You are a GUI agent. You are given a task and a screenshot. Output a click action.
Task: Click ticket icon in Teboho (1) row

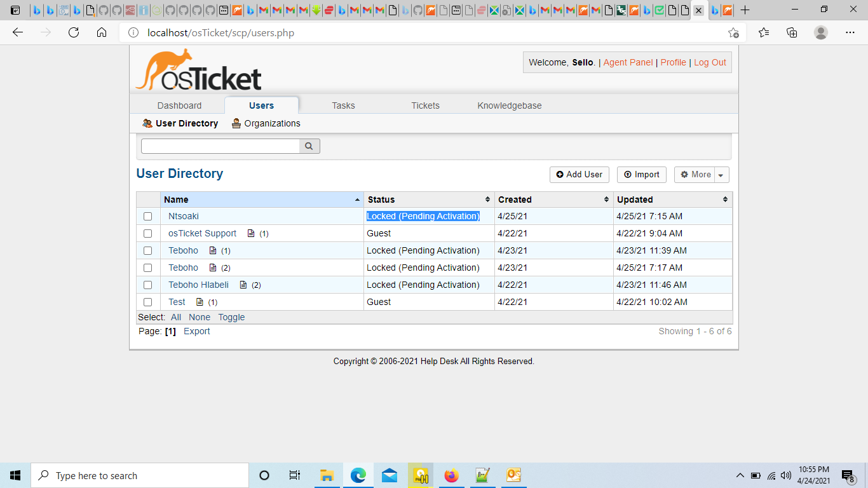pos(213,250)
